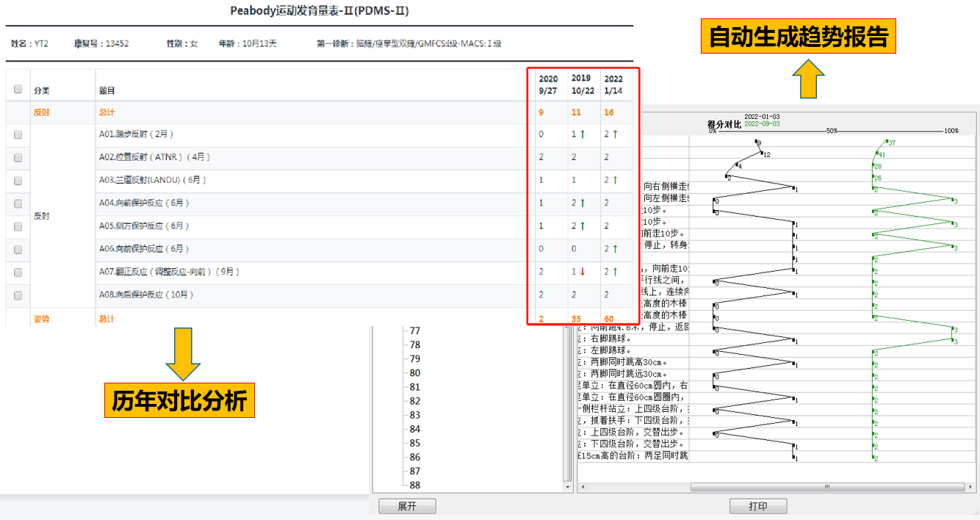Image resolution: width=980 pixels, height=520 pixels.
Task: Click the 年龄：10月13天 text
Action: point(248,43)
